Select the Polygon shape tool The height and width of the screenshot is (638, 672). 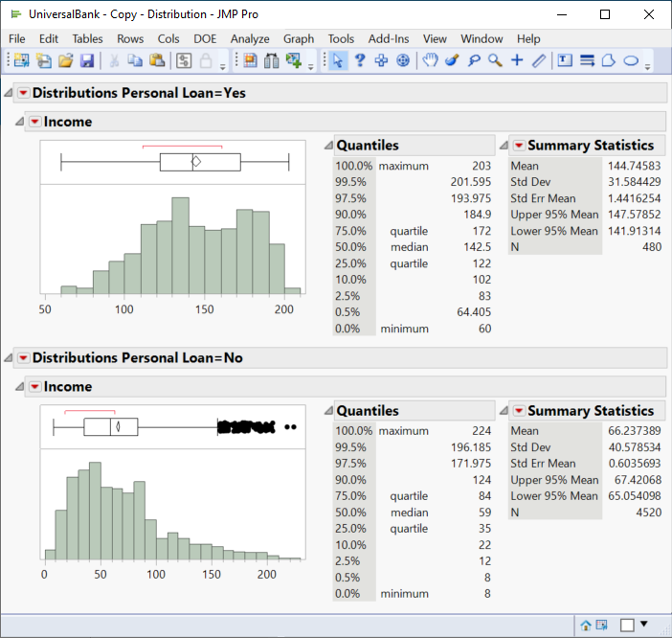(x=609, y=60)
